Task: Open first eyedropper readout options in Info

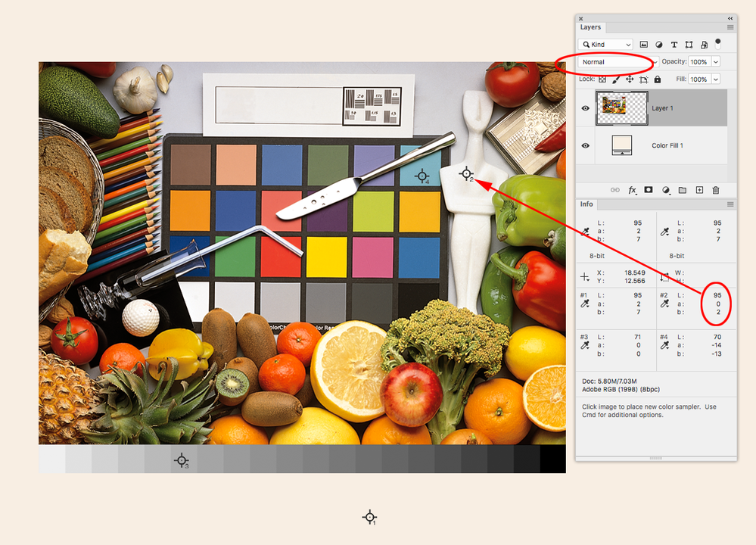Action: [x=585, y=232]
